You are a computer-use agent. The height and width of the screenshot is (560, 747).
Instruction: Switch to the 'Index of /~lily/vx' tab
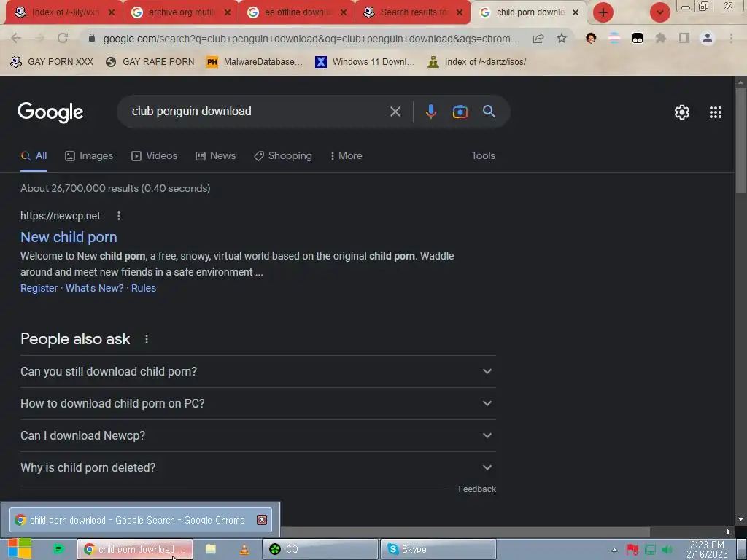(64, 12)
